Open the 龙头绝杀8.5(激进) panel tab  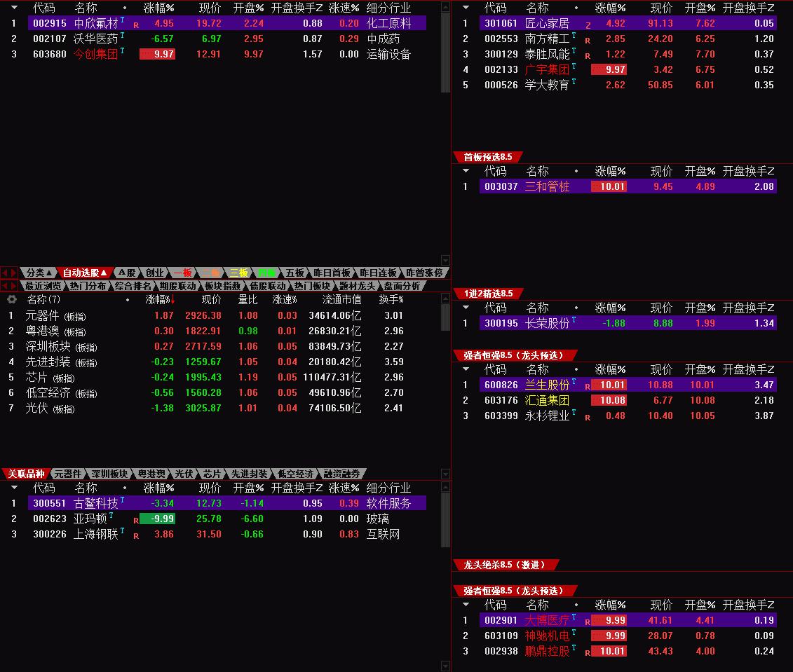(506, 565)
